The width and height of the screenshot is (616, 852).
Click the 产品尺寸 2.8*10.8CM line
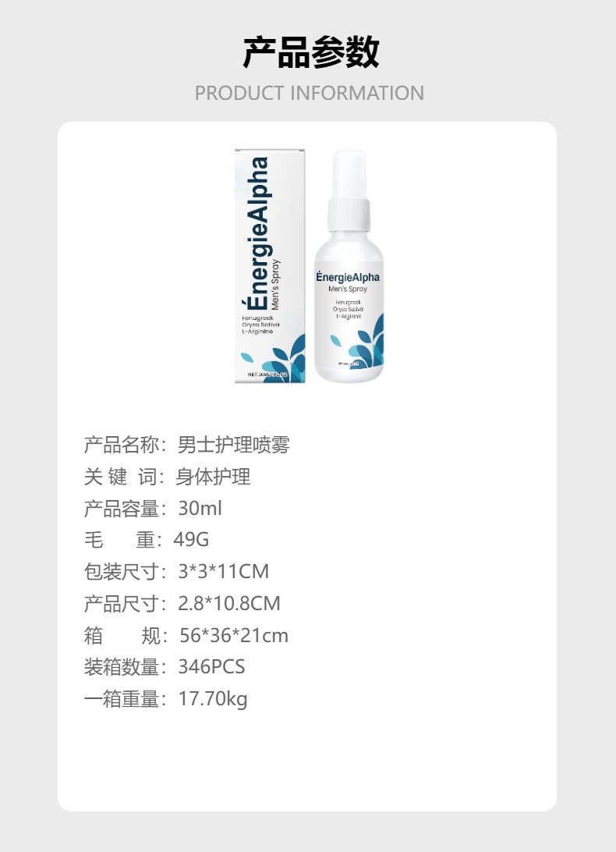(182, 603)
